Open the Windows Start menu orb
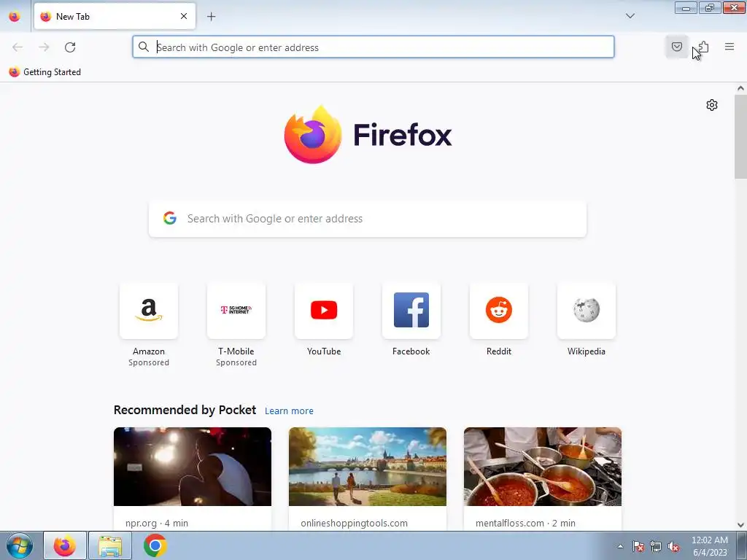 click(20, 545)
